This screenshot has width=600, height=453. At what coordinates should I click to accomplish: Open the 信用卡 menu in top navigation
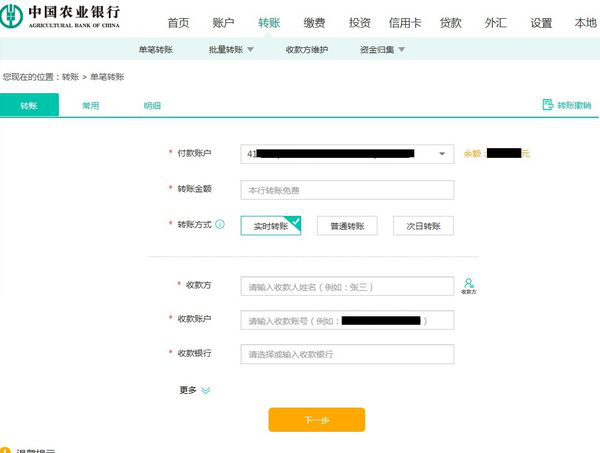coord(403,22)
